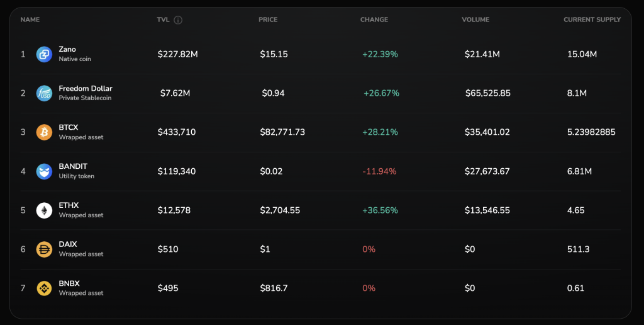Sort by the CHANGE column header
This screenshot has width=644, height=325.
(x=374, y=20)
